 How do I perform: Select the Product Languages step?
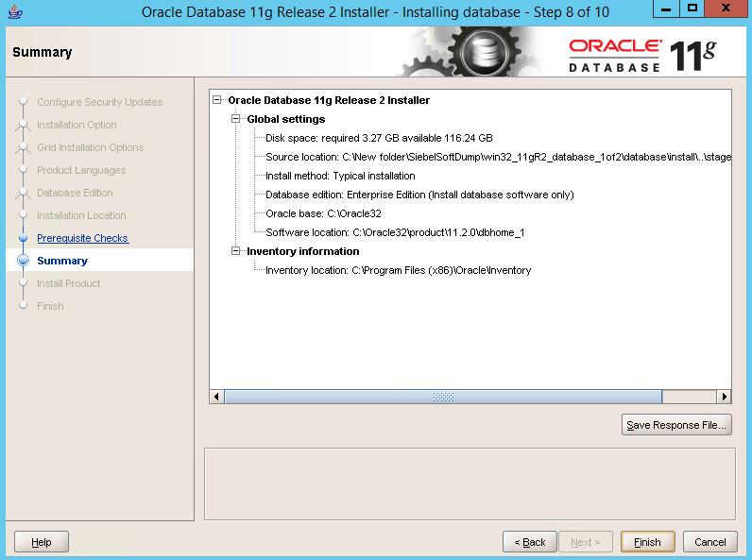click(x=81, y=170)
